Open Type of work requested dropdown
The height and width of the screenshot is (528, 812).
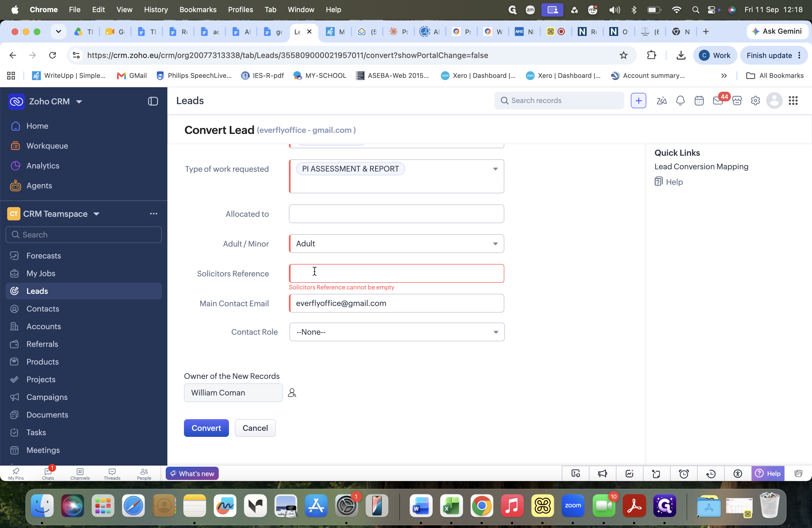(495, 169)
